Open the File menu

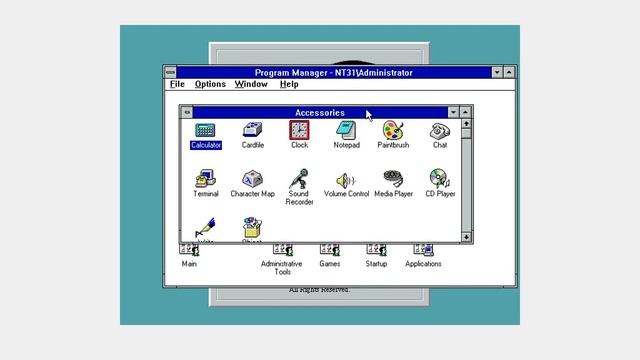(177, 84)
